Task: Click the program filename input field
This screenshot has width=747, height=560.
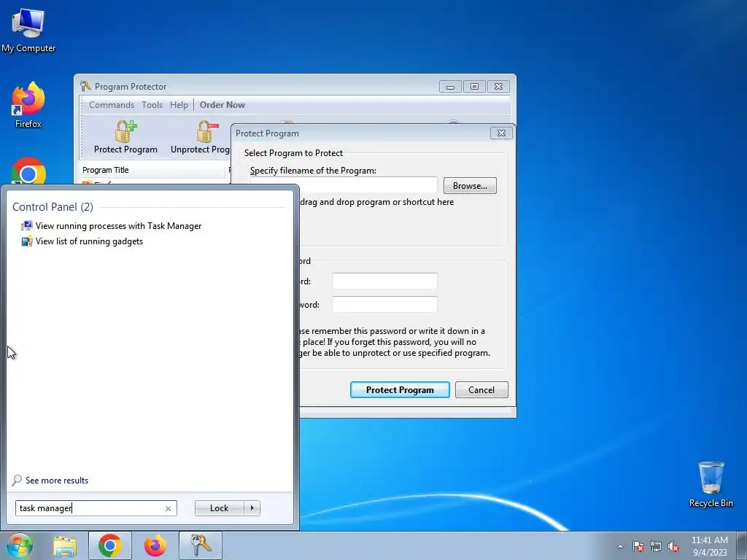Action: tap(367, 185)
